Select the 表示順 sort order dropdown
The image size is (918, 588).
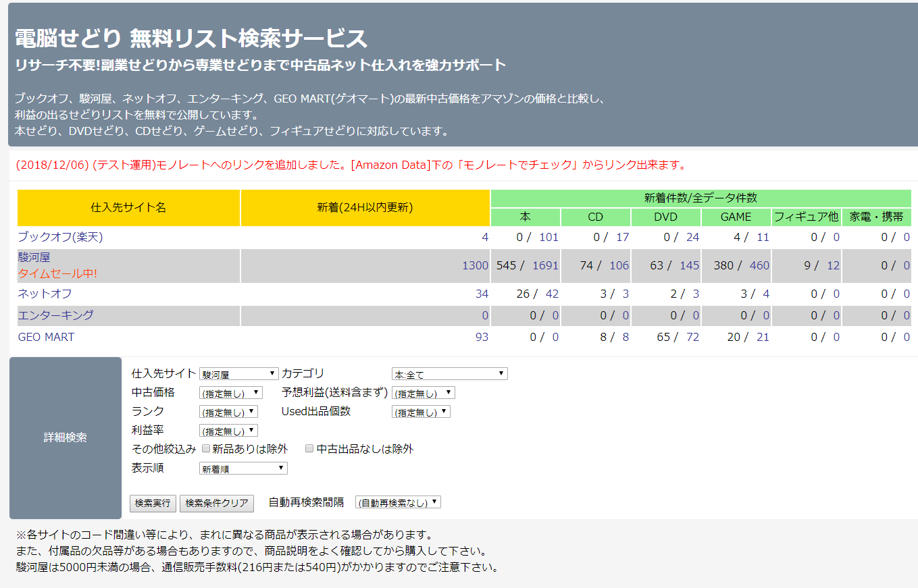point(243,469)
